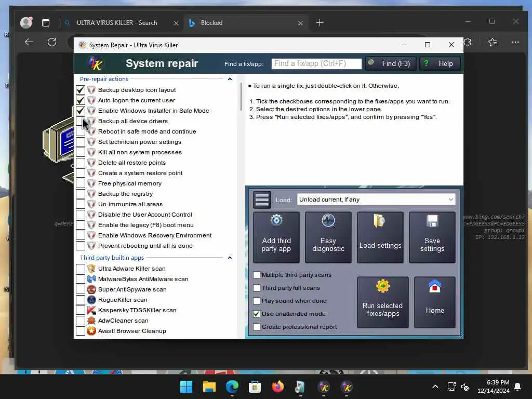
Task: Open Edge tab actions menu
Action: tap(46, 23)
